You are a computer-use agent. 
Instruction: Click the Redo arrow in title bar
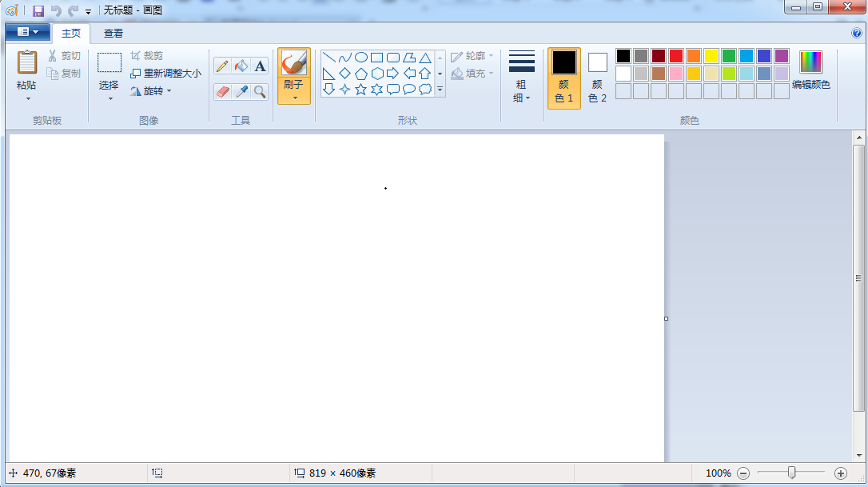[73, 10]
